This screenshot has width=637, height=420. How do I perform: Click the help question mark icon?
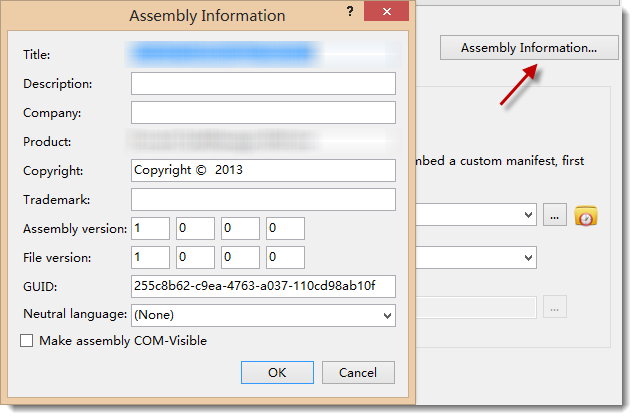[x=350, y=12]
